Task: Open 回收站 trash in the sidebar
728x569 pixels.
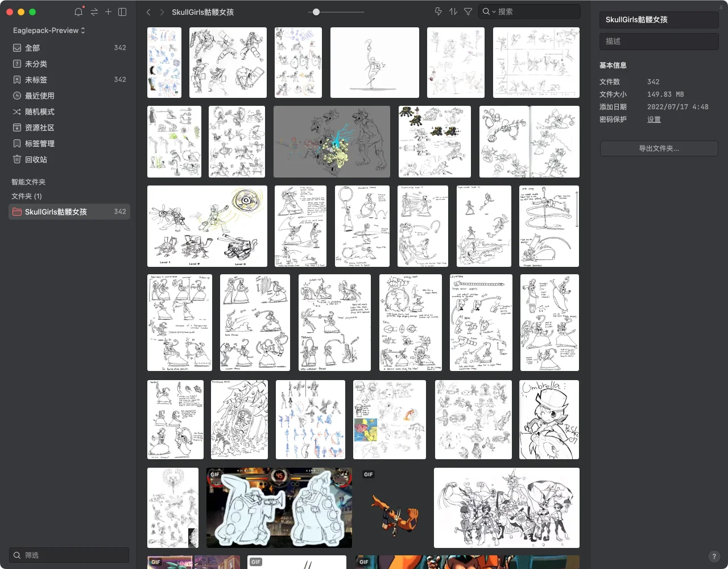Action: 36,159
